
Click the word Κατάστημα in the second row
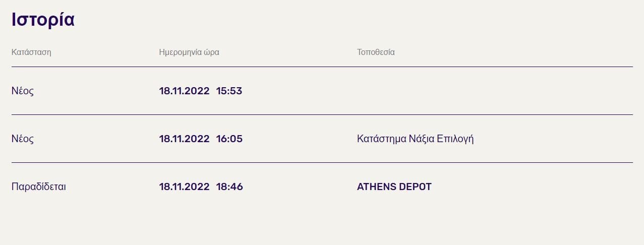click(381, 139)
